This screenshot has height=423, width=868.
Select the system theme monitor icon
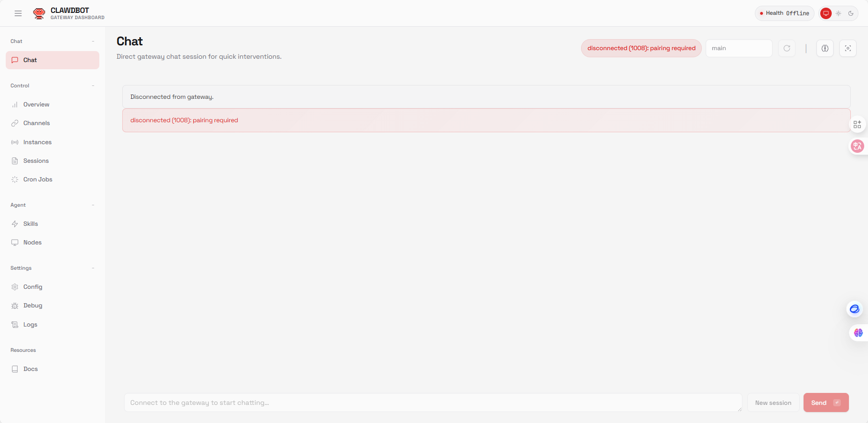(826, 13)
